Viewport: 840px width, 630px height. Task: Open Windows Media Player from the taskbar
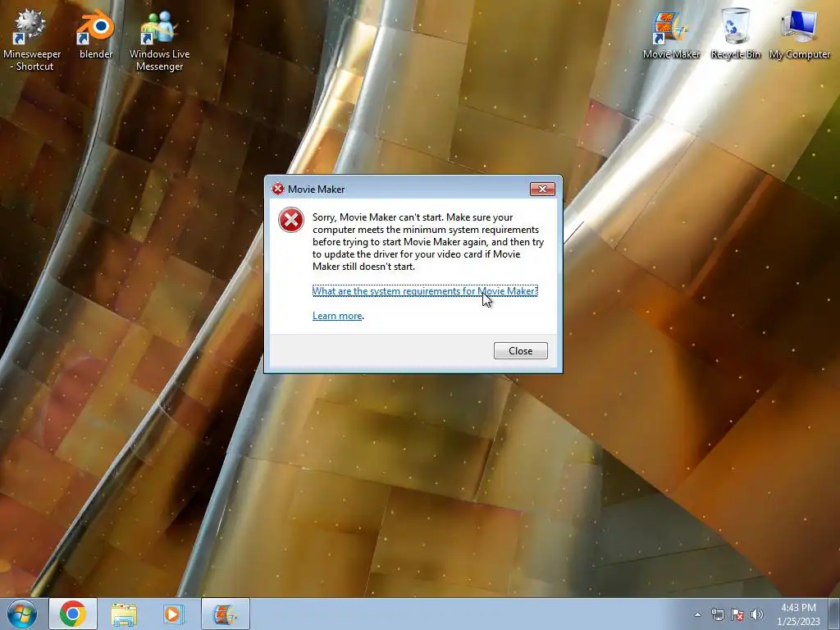(174, 614)
